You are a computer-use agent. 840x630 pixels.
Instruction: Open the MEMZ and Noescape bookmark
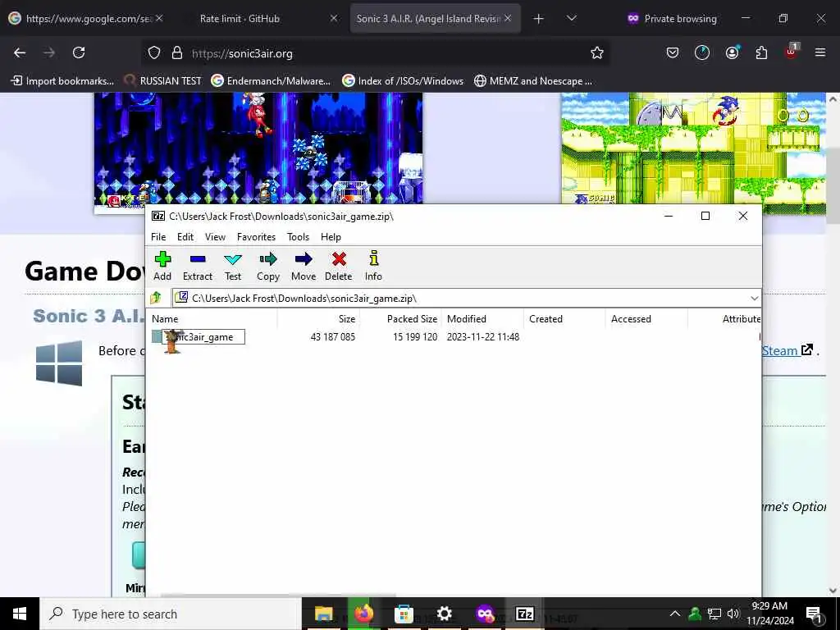[533, 81]
